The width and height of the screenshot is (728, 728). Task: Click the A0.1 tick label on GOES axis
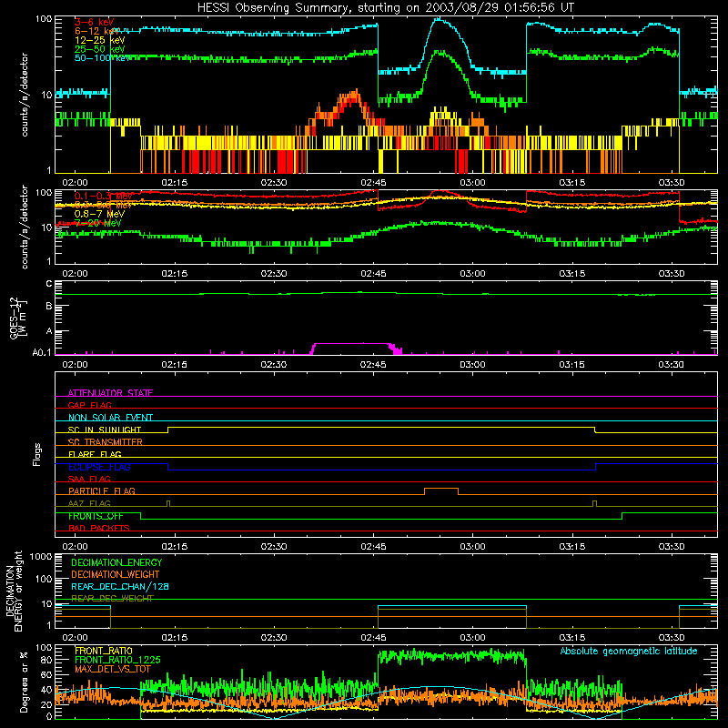point(41,353)
